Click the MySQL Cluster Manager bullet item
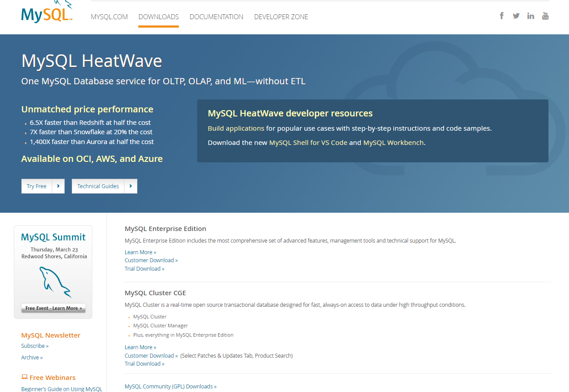Screen dimensions: 569x392 (161, 326)
